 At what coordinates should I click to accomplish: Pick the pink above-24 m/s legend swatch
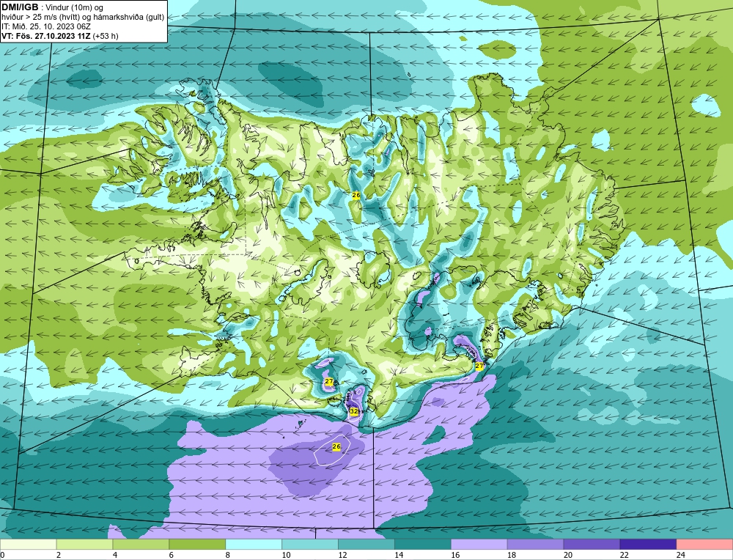coord(704,544)
